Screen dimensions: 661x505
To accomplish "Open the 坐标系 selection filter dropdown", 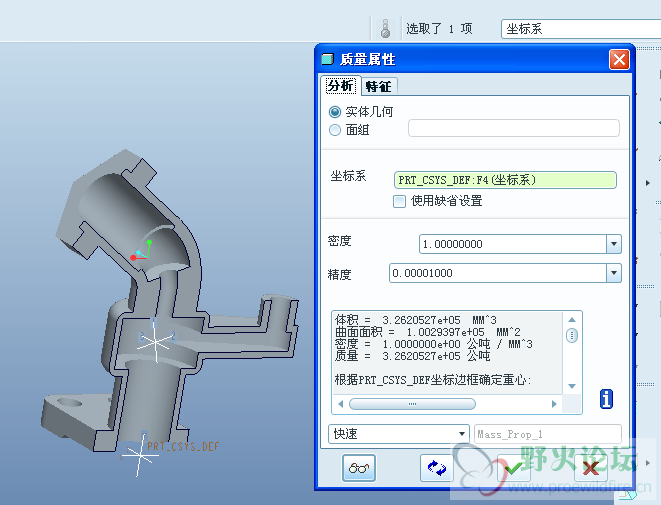I will click(x=581, y=29).
